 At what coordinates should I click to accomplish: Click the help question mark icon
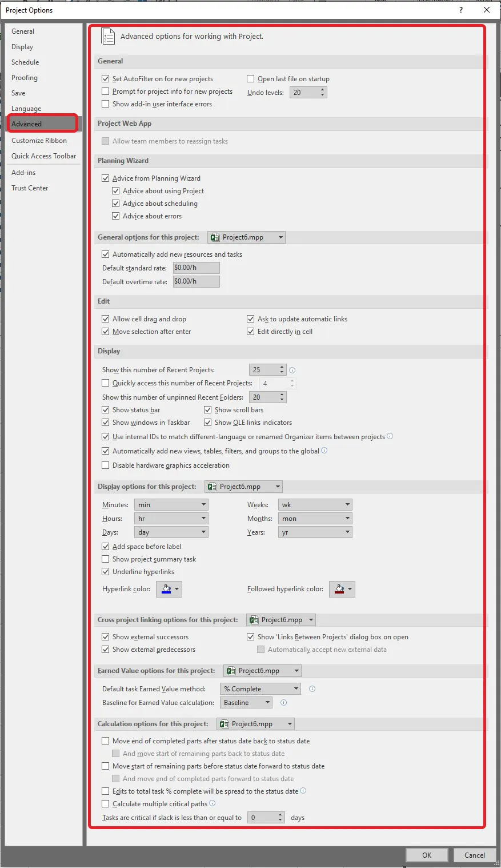pos(461,10)
